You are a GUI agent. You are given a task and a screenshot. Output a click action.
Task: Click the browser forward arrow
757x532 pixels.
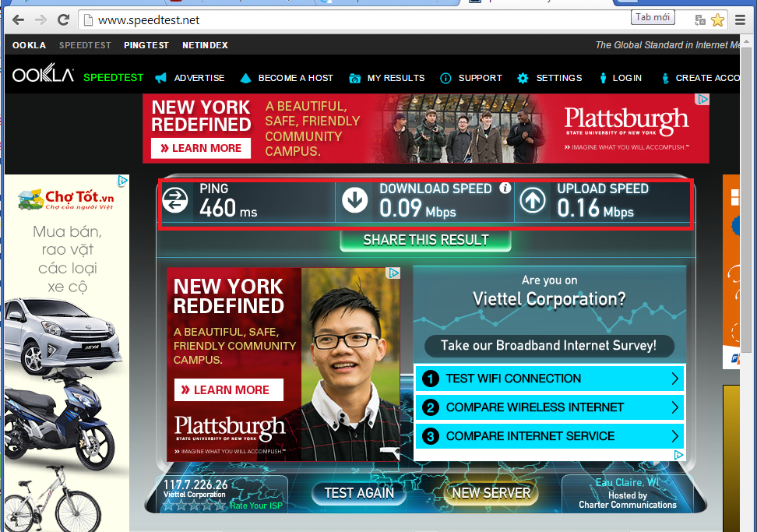click(41, 19)
